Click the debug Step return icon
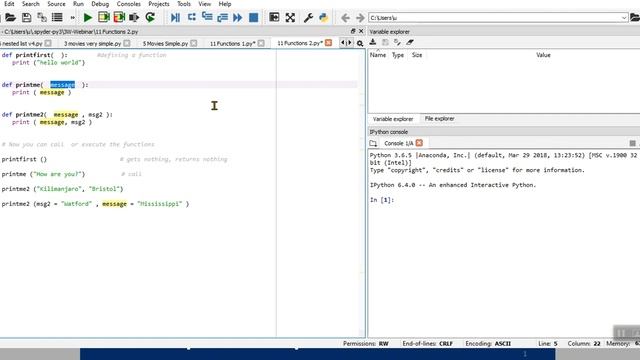 click(222, 18)
